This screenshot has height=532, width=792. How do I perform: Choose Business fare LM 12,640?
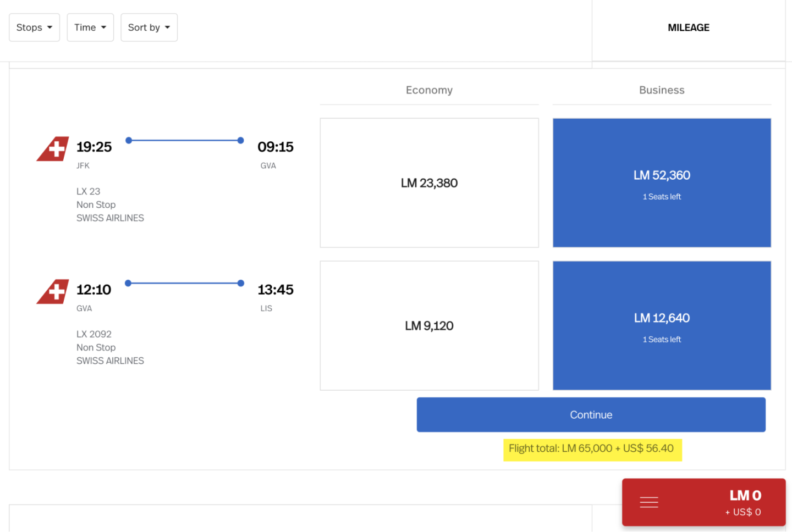[662, 326]
